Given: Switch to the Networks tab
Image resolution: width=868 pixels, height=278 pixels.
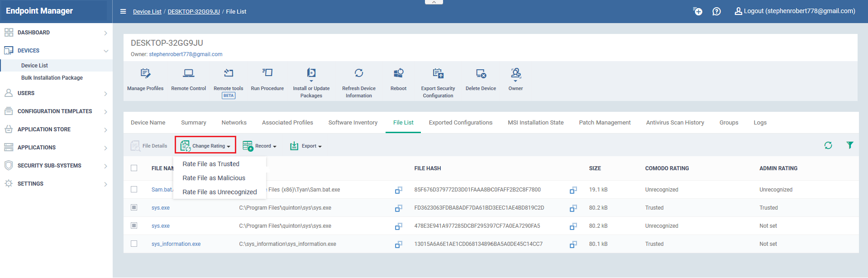Looking at the screenshot, I should pyautogui.click(x=234, y=123).
